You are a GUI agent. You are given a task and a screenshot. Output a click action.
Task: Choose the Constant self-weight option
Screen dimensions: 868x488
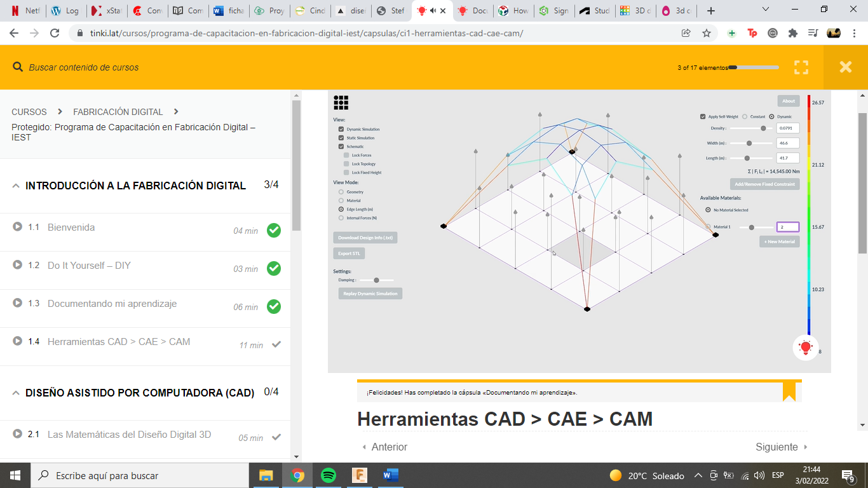tap(745, 117)
